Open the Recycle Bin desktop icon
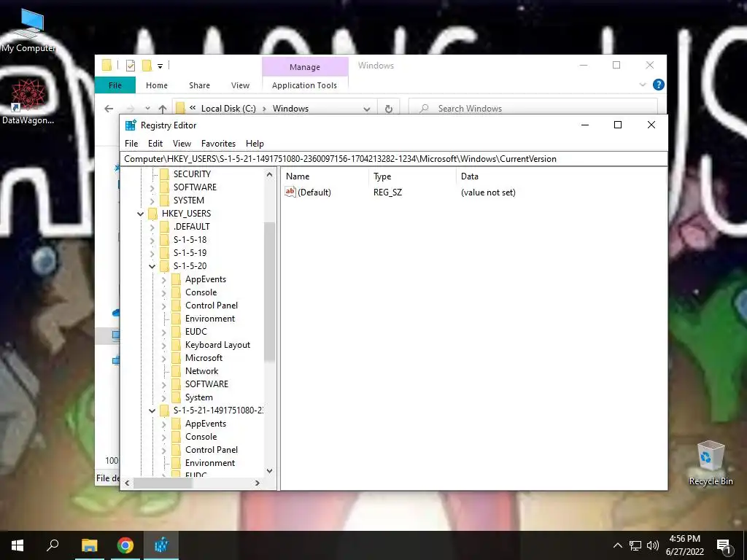The width and height of the screenshot is (747, 560). 711,463
